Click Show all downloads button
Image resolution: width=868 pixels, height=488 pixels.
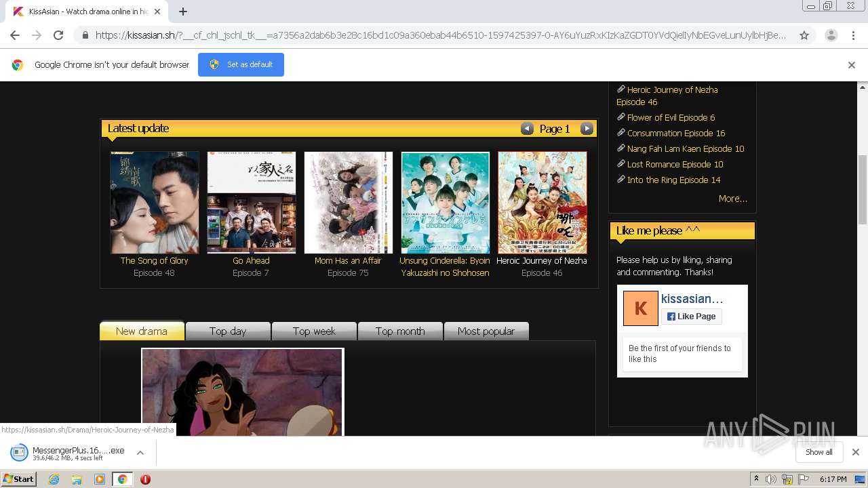coord(819,452)
